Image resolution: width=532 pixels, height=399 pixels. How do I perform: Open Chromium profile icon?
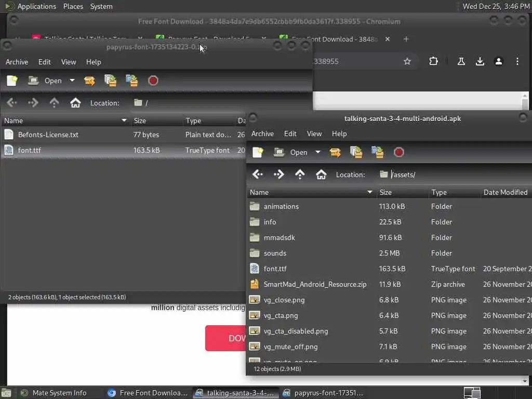coord(499,61)
